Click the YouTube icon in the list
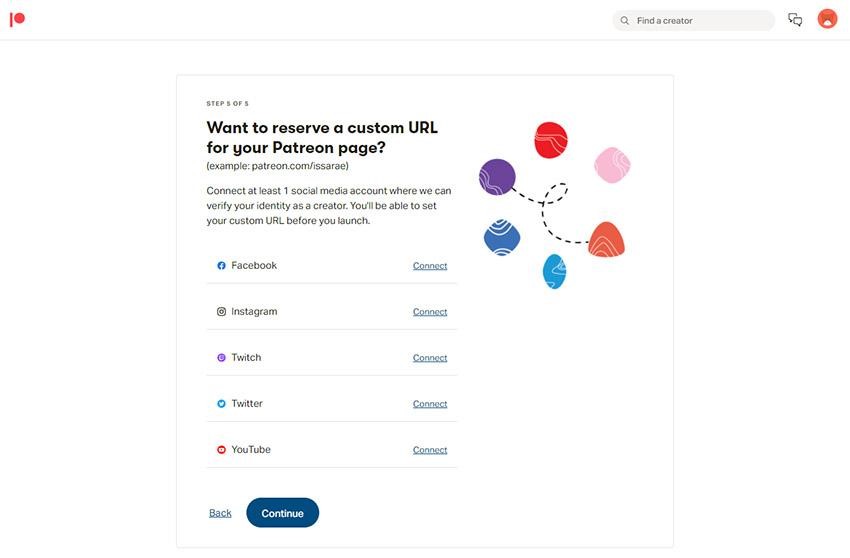Image resolution: width=850 pixels, height=558 pixels. coord(221,450)
